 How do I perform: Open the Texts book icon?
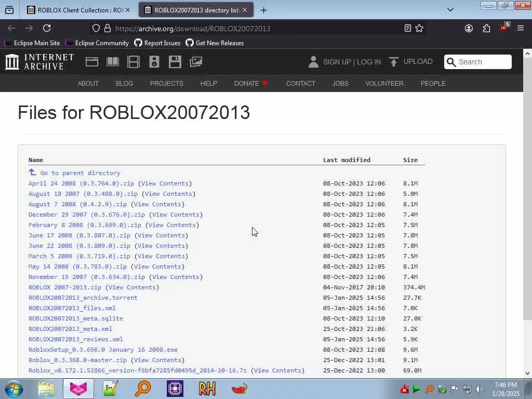click(113, 62)
